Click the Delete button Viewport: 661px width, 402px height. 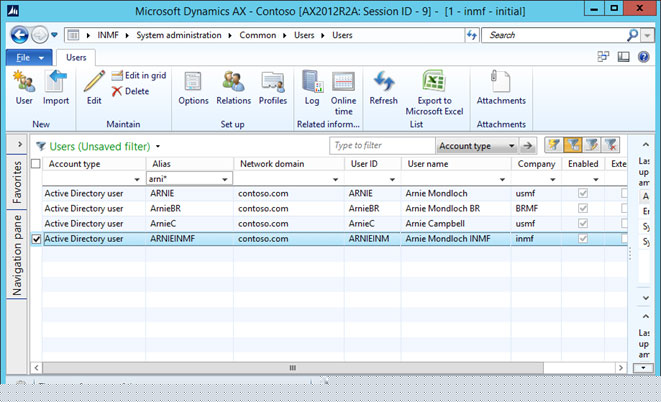(131, 91)
